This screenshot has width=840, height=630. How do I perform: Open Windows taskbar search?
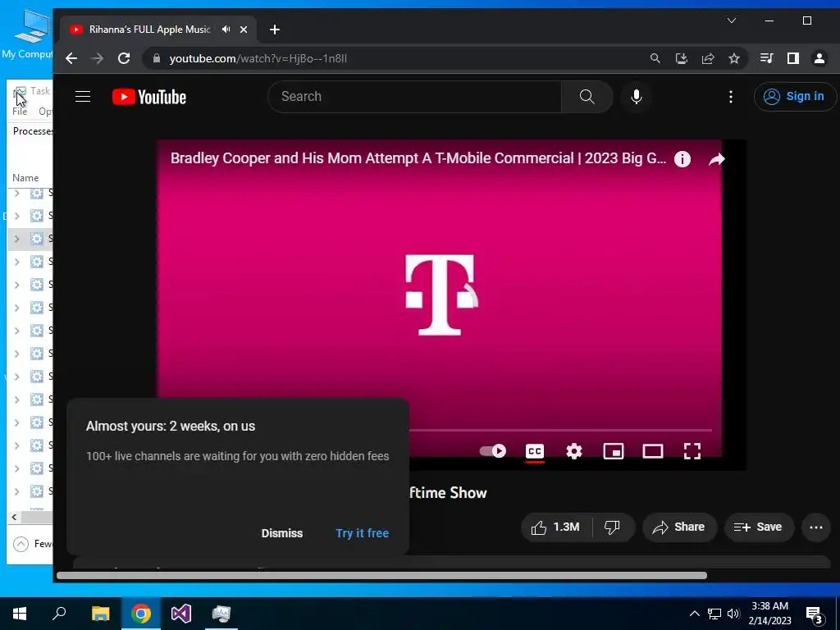59,614
